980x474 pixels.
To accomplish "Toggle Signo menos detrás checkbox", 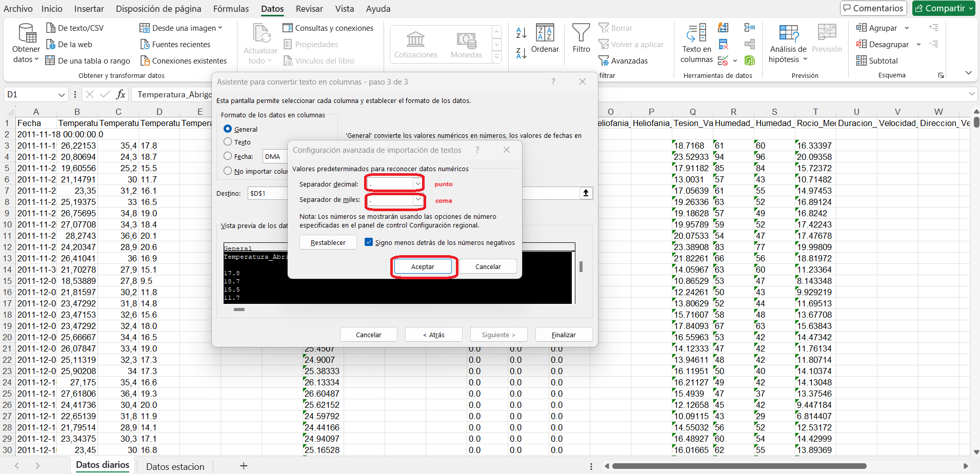I will click(368, 242).
